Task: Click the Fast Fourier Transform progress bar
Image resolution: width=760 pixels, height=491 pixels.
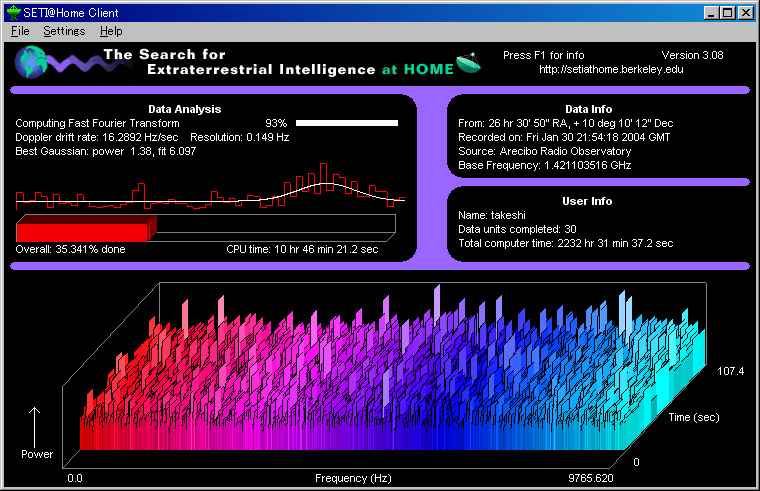Action: point(347,123)
